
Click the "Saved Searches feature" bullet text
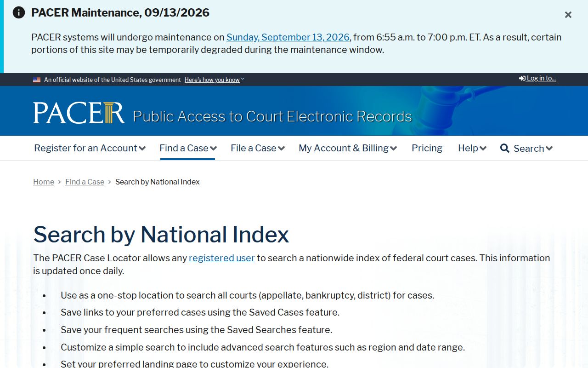tap(197, 330)
